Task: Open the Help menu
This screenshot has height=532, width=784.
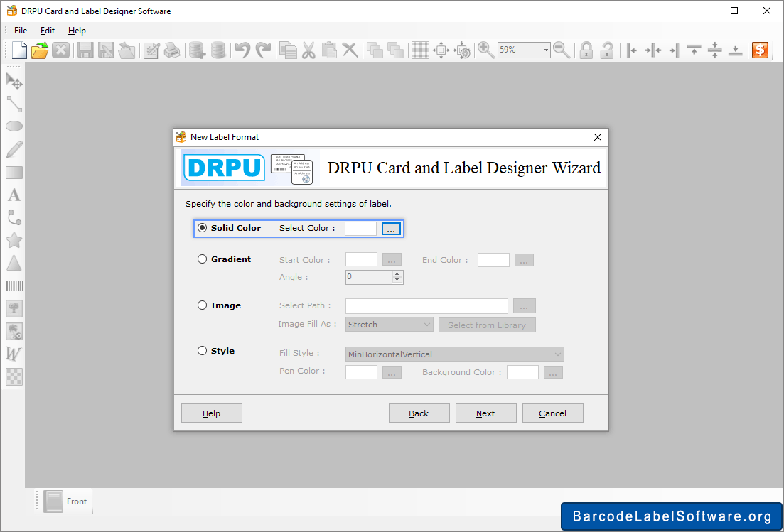Action: [77, 31]
